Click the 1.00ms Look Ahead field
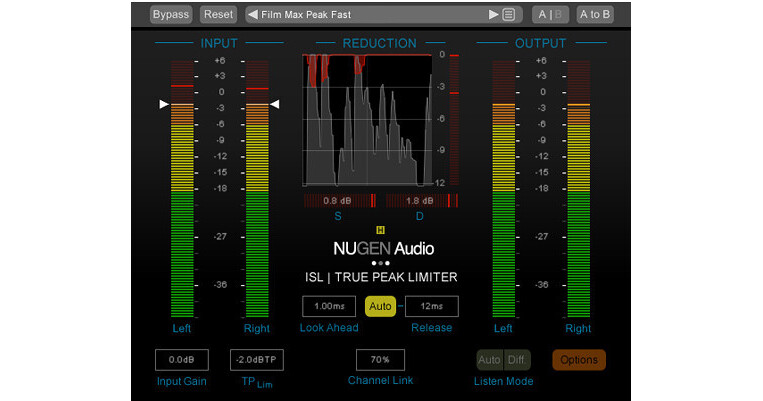Viewport: 763px width, 401px height. (329, 306)
